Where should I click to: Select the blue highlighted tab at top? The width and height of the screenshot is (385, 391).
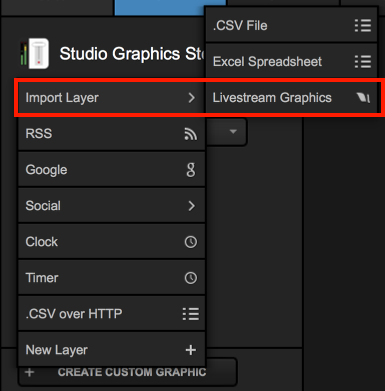pos(159,7)
